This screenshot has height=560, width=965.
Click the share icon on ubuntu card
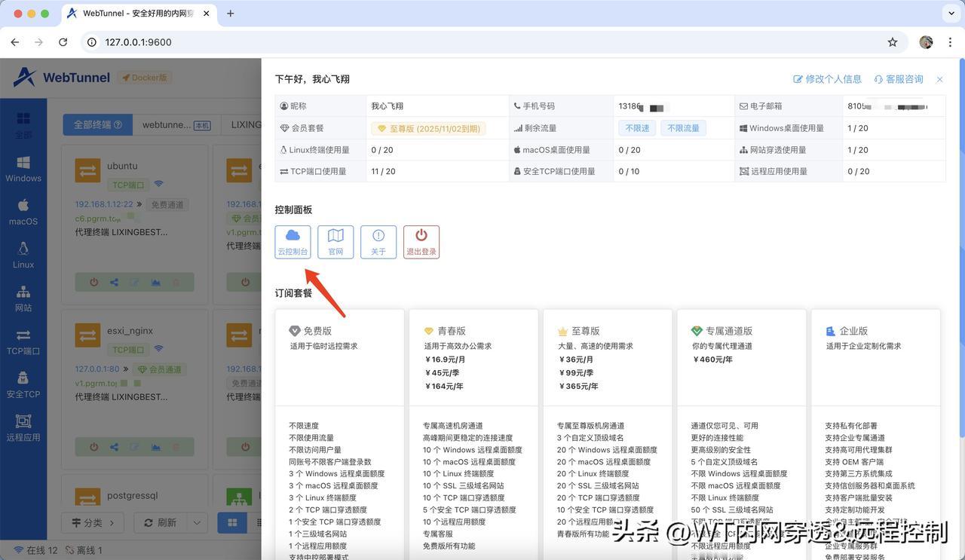click(115, 283)
